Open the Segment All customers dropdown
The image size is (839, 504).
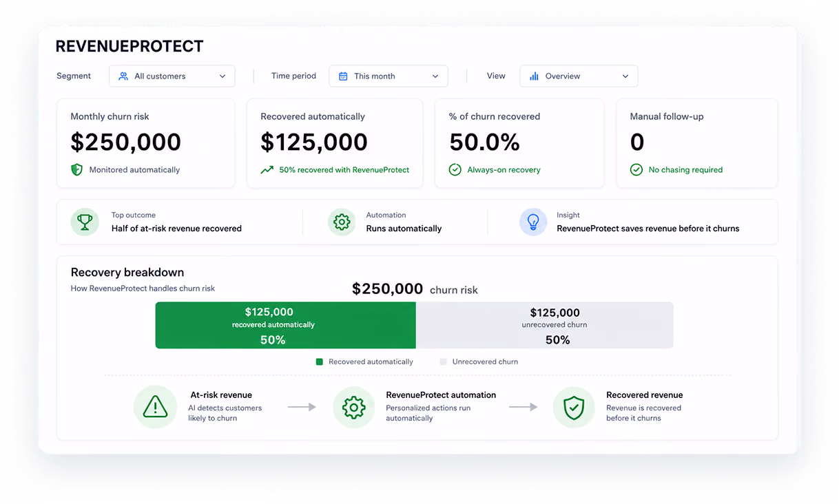tap(172, 76)
